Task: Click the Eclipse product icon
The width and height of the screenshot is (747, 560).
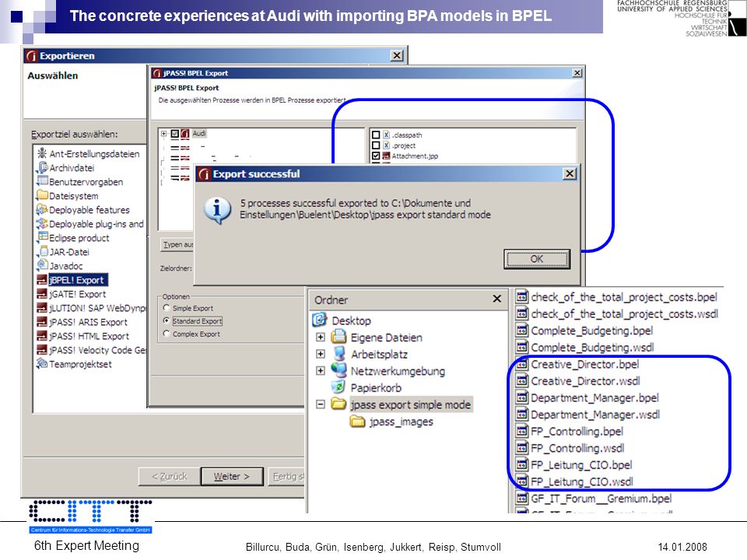Action: (x=42, y=237)
